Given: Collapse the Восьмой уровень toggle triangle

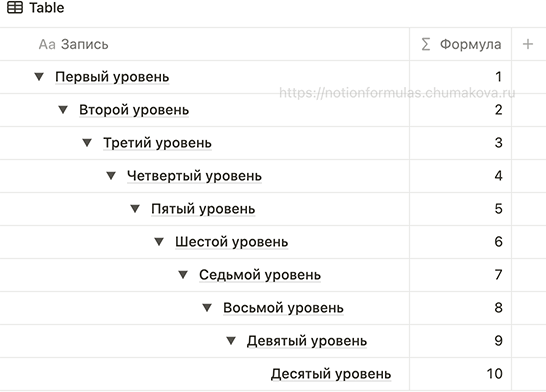Looking at the screenshot, I should click(x=207, y=308).
